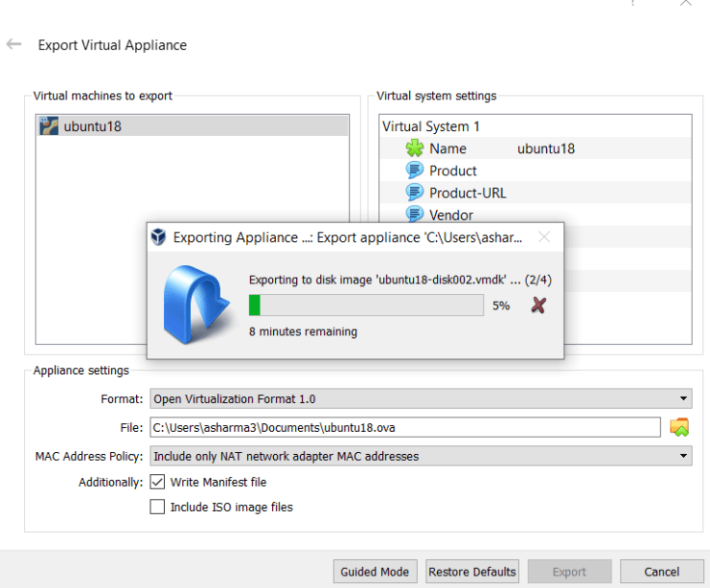Select the ubuntu18 entry in machines list

(94, 125)
